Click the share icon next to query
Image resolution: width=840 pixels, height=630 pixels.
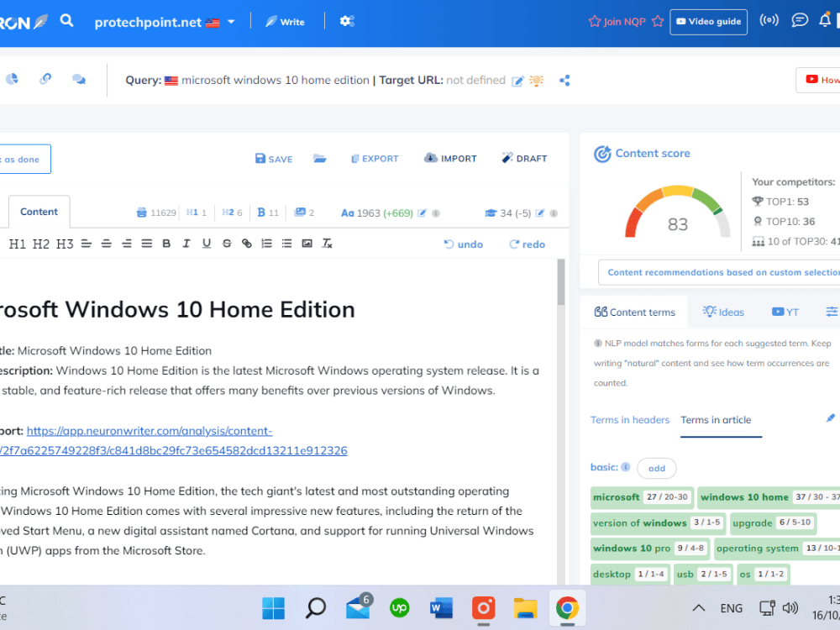pos(564,81)
